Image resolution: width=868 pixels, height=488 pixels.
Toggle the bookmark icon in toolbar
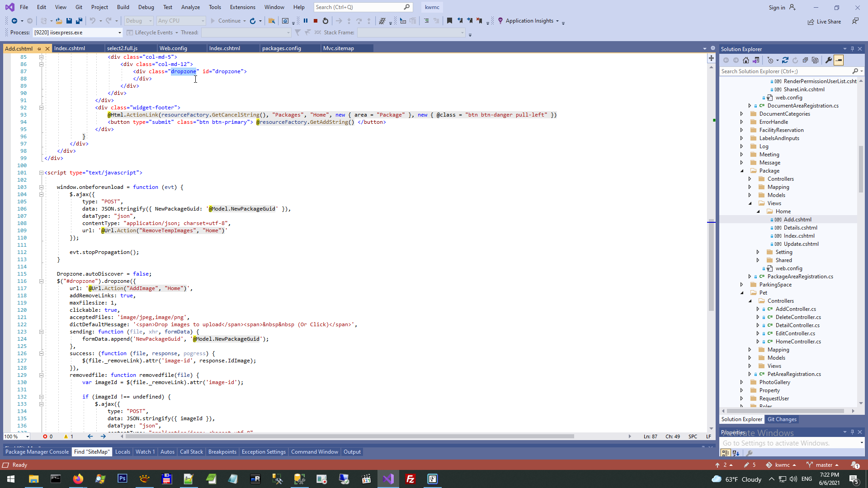tap(449, 21)
